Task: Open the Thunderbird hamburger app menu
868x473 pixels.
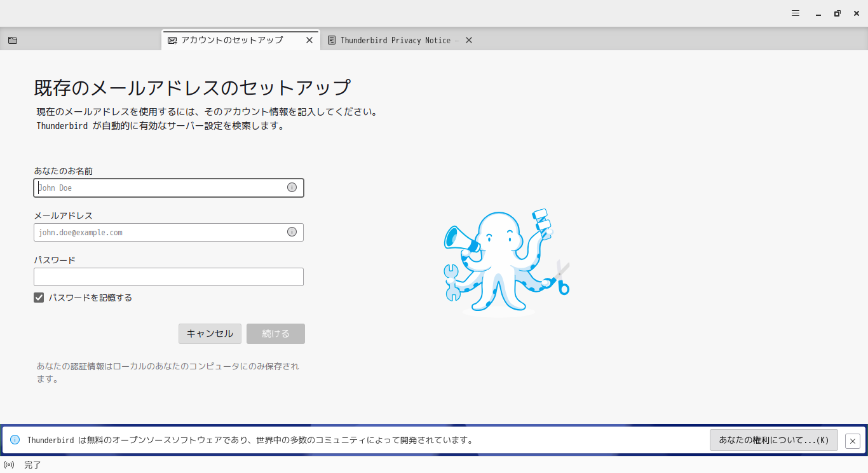Action: click(x=796, y=13)
